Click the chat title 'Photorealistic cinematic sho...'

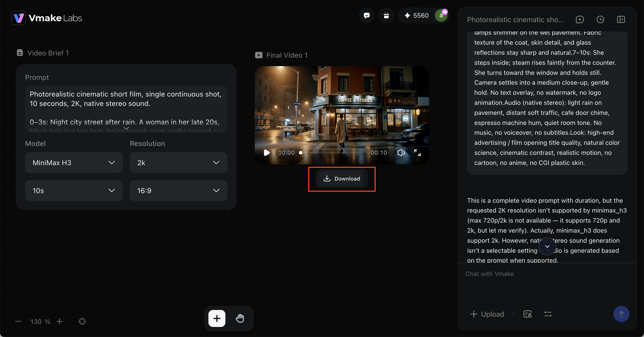(x=515, y=19)
